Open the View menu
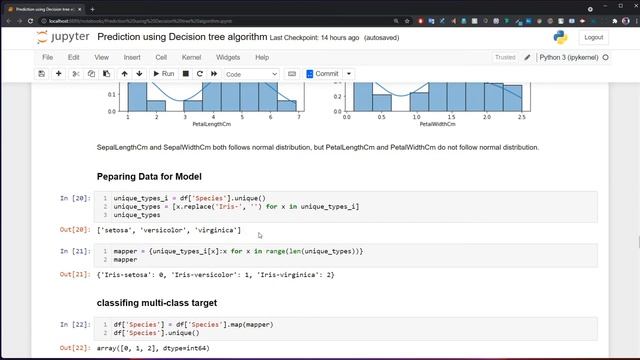This screenshot has width=640, height=360. (102, 58)
